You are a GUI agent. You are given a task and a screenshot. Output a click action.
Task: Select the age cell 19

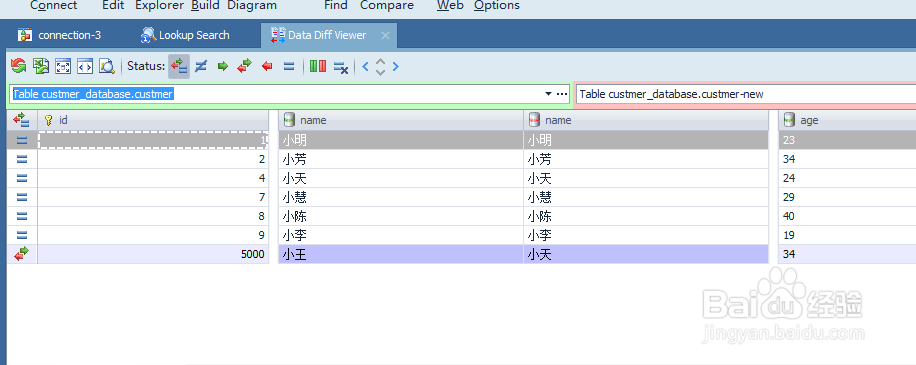(x=847, y=235)
